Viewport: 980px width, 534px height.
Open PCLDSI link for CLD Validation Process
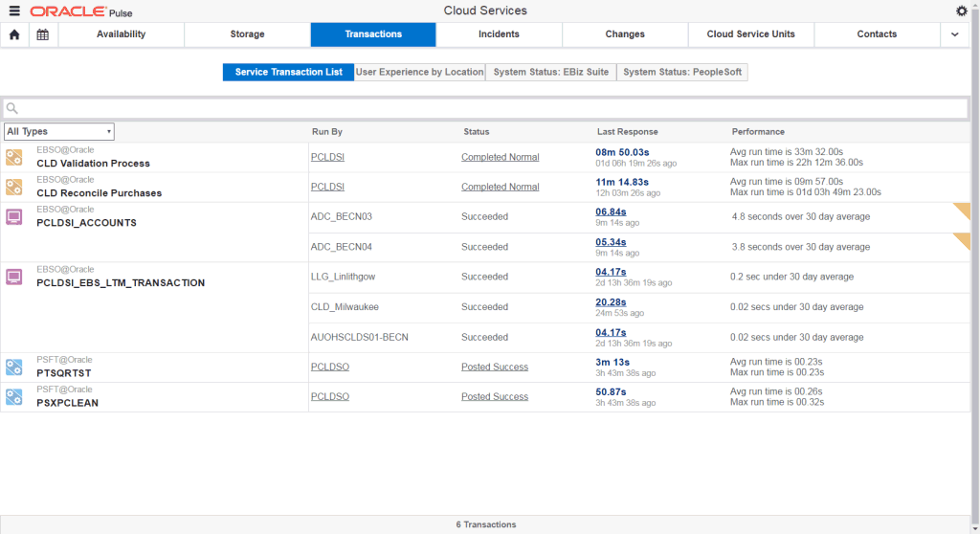coord(327,157)
